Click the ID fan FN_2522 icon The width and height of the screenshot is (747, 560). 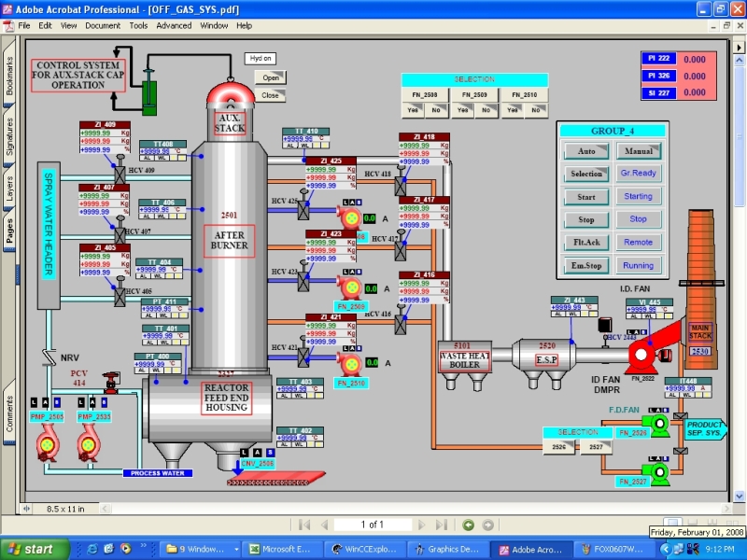(644, 355)
